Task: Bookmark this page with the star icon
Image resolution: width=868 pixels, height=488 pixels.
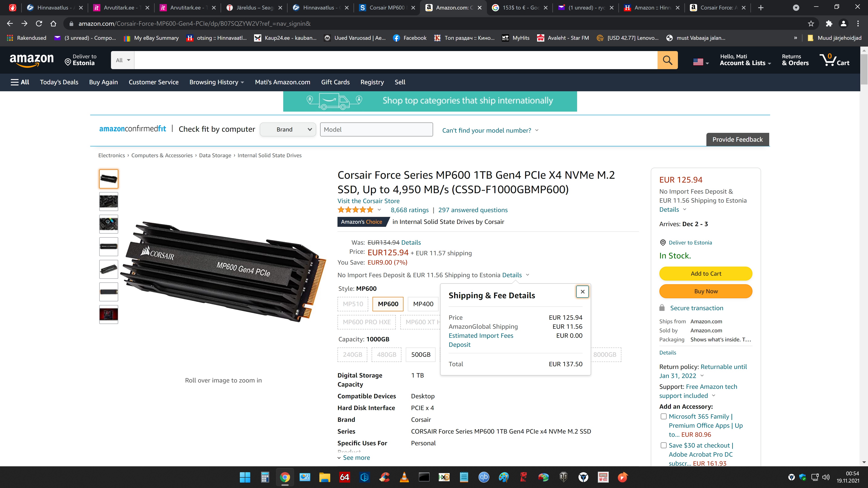Action: click(811, 23)
